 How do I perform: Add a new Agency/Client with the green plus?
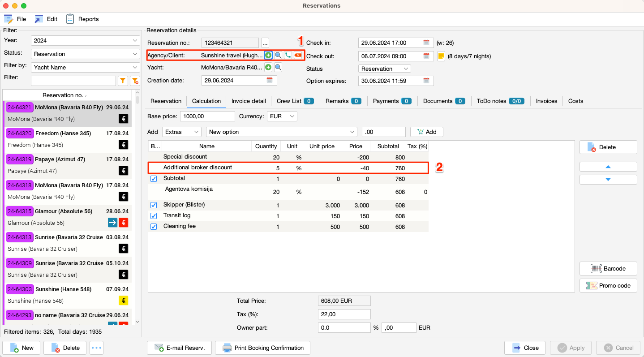pyautogui.click(x=268, y=55)
